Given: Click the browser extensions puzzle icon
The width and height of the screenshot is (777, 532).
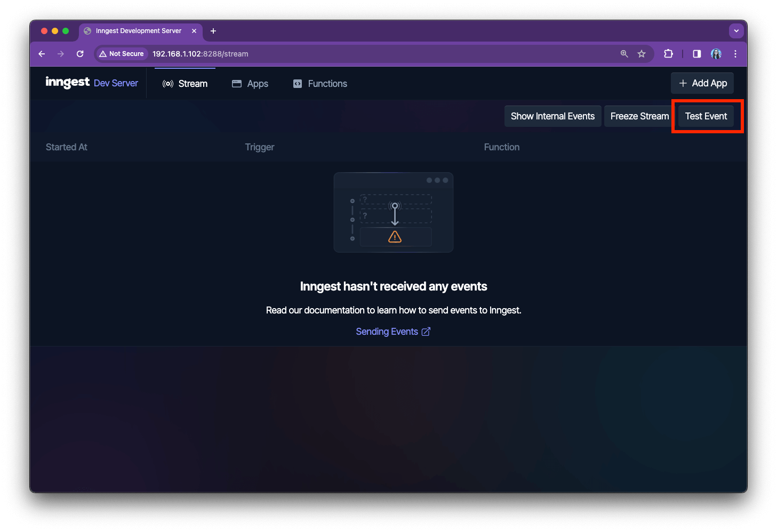Looking at the screenshot, I should [668, 53].
